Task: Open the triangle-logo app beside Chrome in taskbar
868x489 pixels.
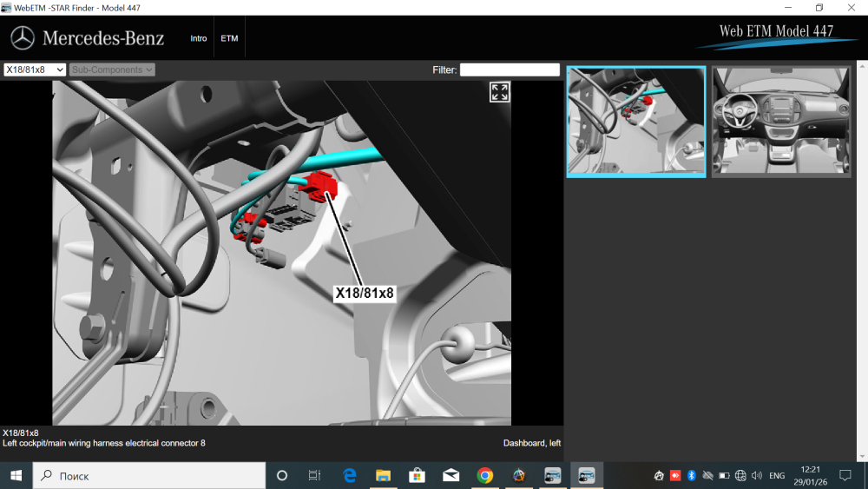Action: click(519, 476)
